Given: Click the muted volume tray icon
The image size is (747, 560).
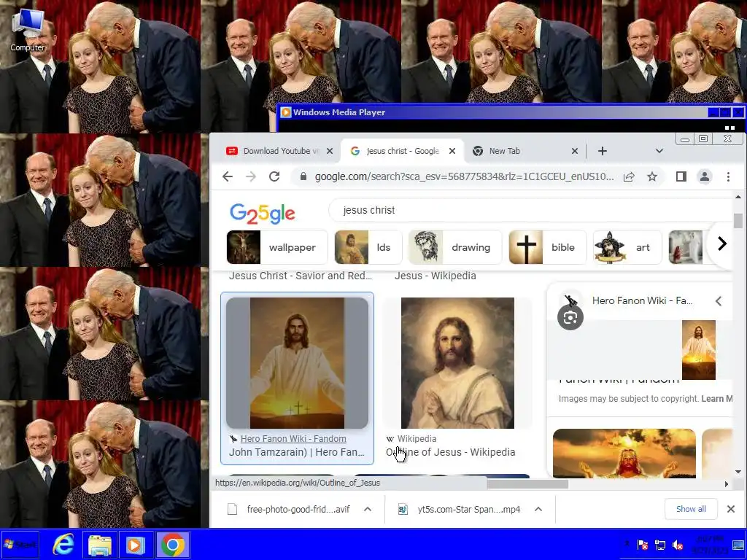Looking at the screenshot, I should [677, 545].
